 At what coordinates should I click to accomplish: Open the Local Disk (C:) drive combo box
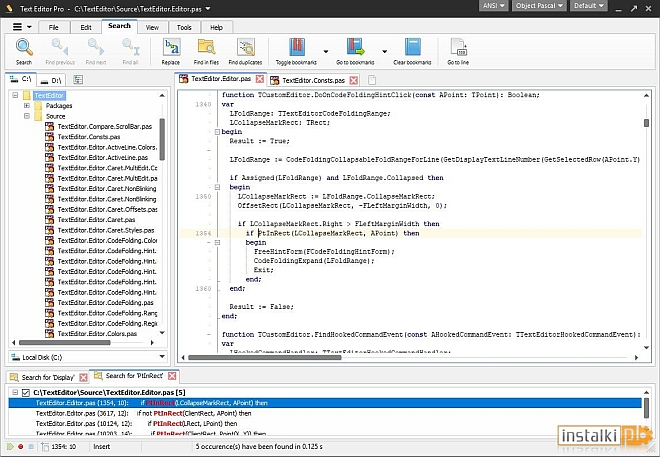88,357
